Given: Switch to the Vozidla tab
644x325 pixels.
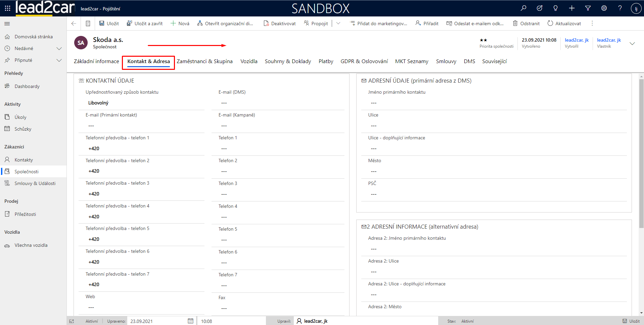Looking at the screenshot, I should [249, 61].
